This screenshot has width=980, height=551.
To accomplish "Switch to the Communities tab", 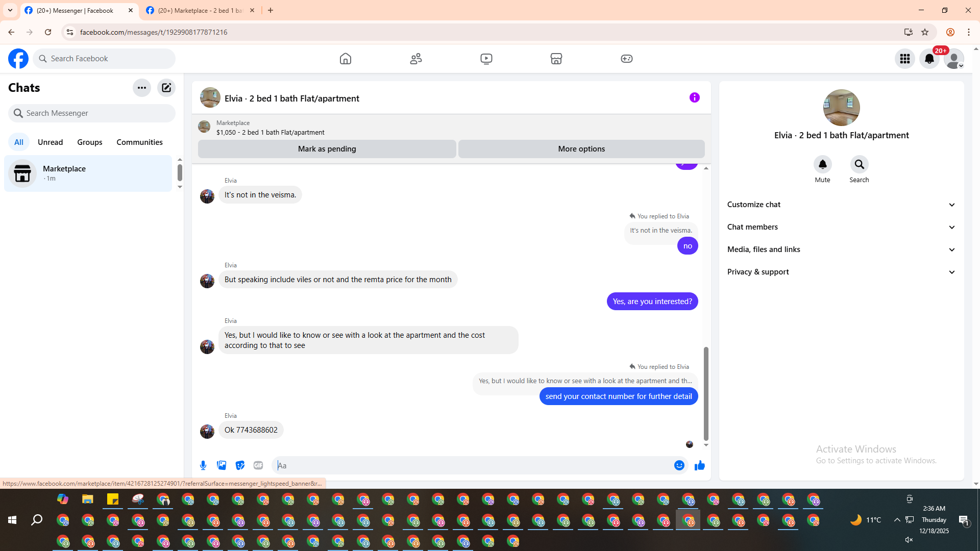I will [139, 142].
